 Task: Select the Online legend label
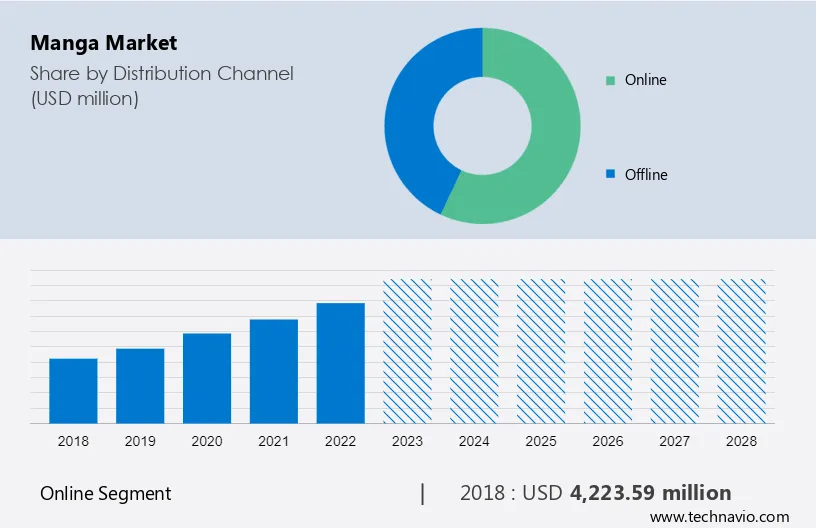tap(645, 80)
